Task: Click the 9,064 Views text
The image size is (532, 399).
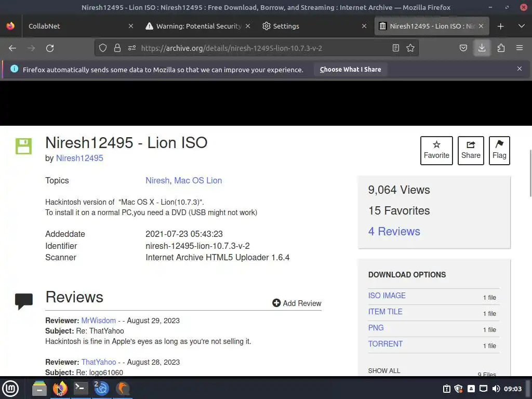Action: [x=399, y=190]
